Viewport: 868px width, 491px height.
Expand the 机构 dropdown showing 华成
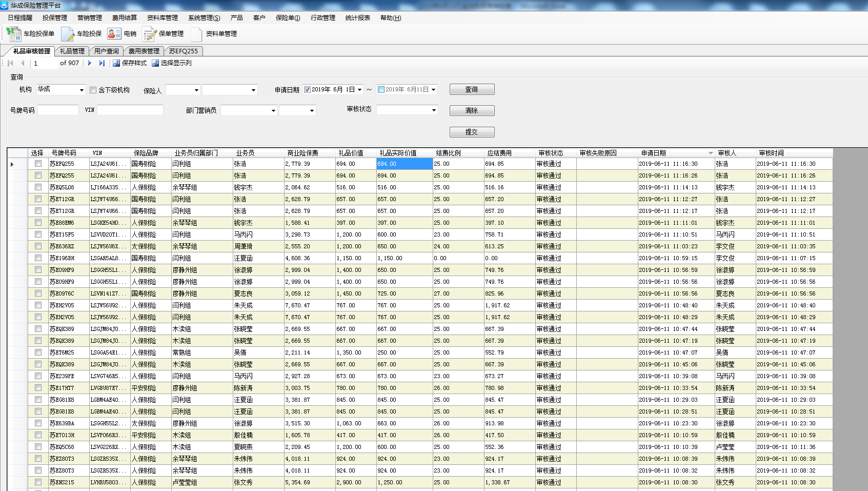click(x=82, y=90)
